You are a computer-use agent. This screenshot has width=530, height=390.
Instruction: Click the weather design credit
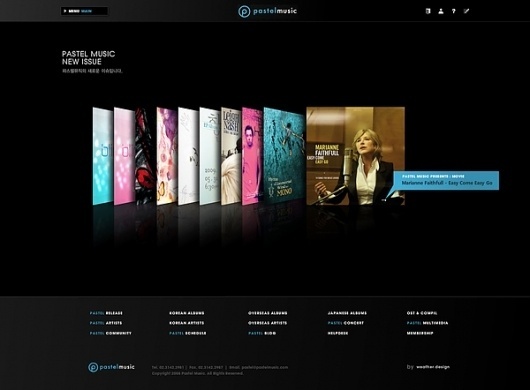tap(428, 367)
